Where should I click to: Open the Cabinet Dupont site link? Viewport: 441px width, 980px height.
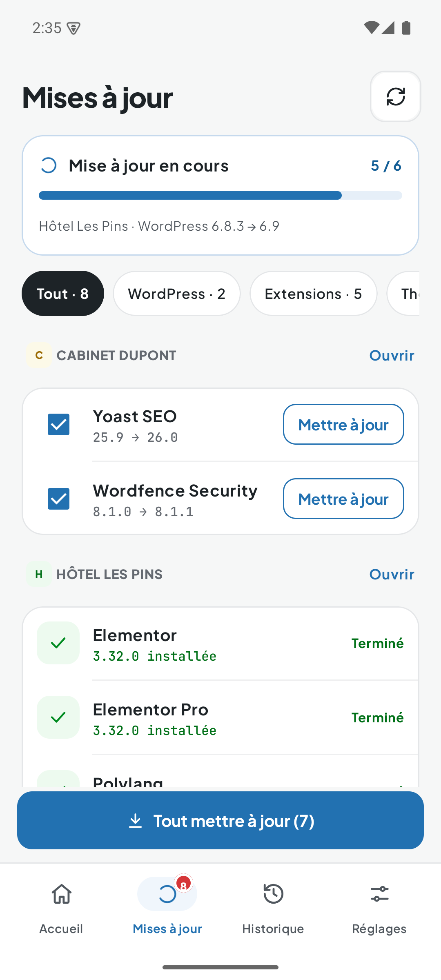(x=392, y=355)
